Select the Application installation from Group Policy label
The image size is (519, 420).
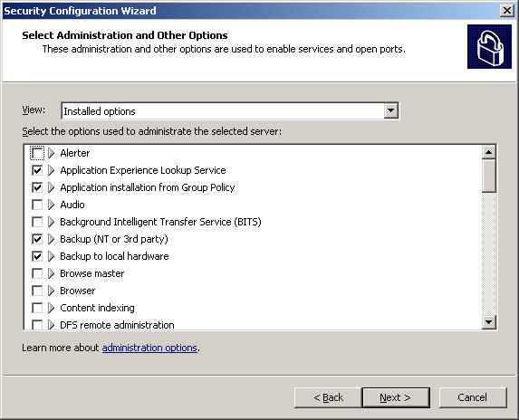pos(148,187)
